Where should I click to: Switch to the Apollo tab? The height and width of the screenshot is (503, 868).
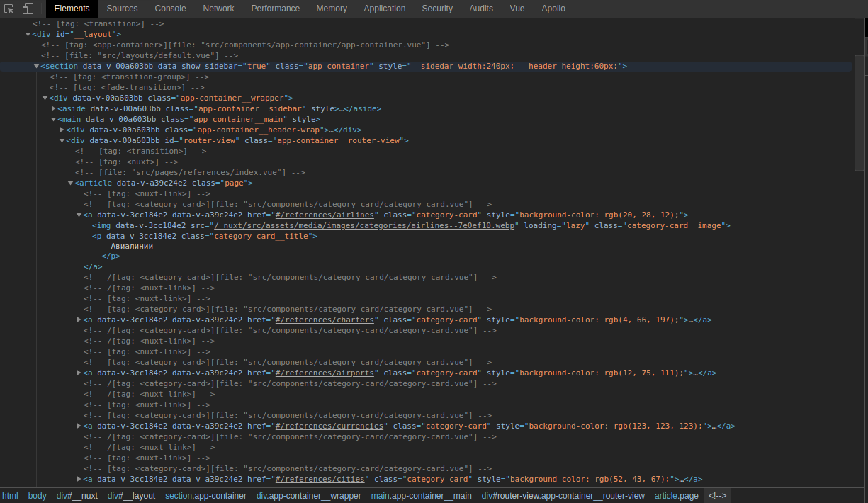tap(553, 9)
